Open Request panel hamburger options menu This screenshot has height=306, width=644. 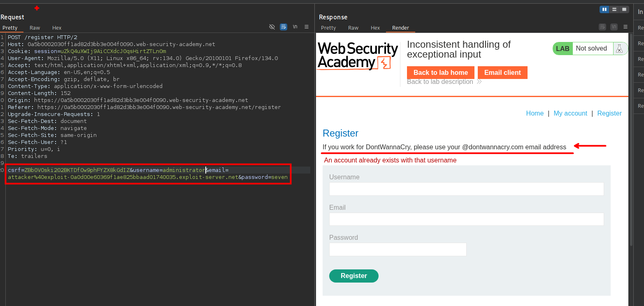tap(307, 27)
